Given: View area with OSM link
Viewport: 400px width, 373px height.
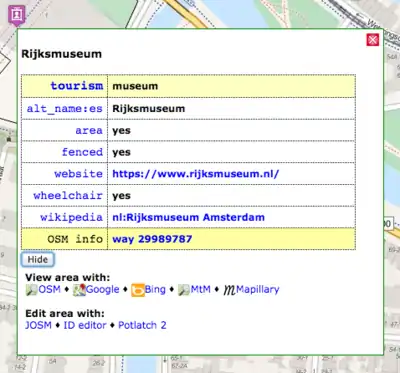Looking at the screenshot, I should [x=49, y=289].
